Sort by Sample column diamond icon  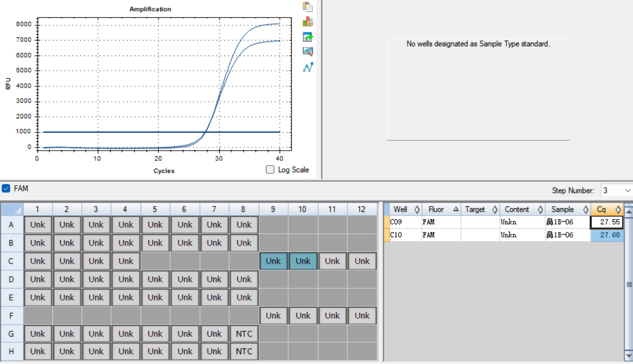[x=585, y=210]
